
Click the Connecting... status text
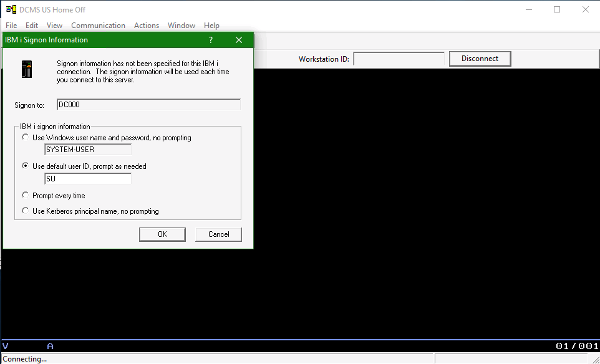(24, 359)
